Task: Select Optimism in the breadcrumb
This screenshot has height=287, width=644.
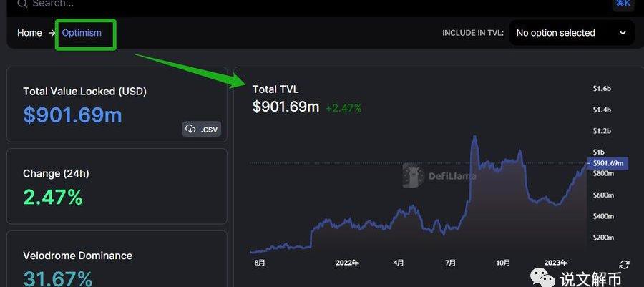Action: pyautogui.click(x=82, y=33)
